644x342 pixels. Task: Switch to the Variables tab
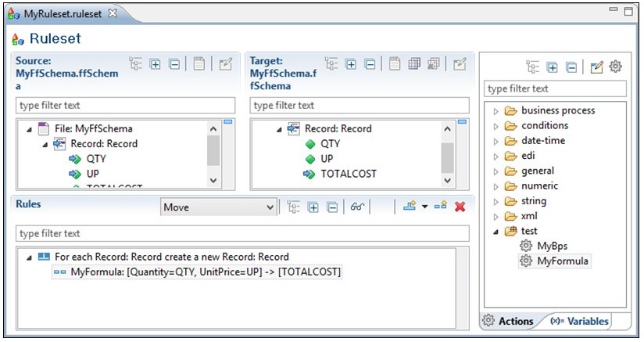(579, 321)
